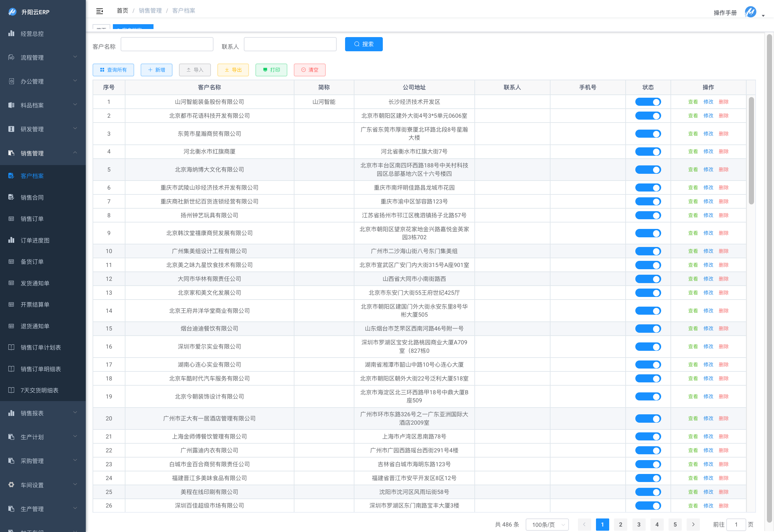Click the user avatar icon top right
Image resolution: width=774 pixels, height=532 pixels.
pos(750,12)
